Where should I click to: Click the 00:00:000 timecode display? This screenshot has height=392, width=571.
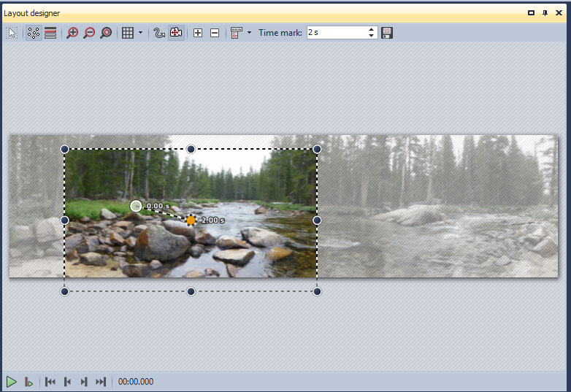[136, 382]
